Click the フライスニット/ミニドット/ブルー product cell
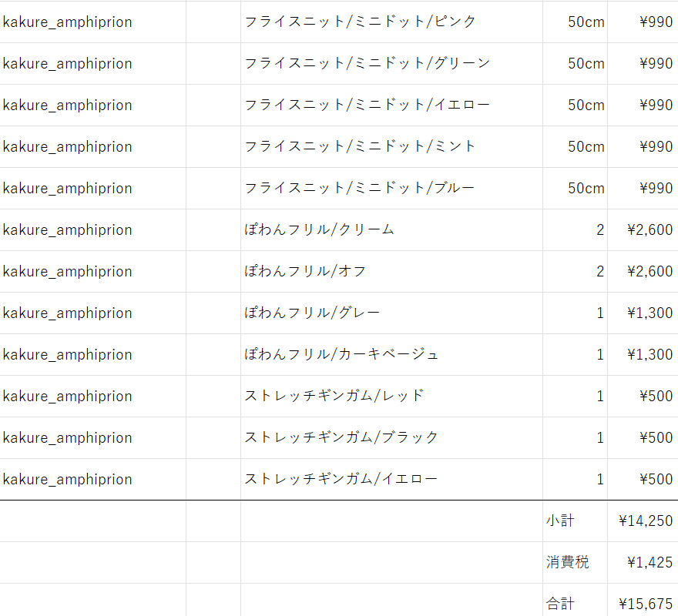 pos(391,188)
